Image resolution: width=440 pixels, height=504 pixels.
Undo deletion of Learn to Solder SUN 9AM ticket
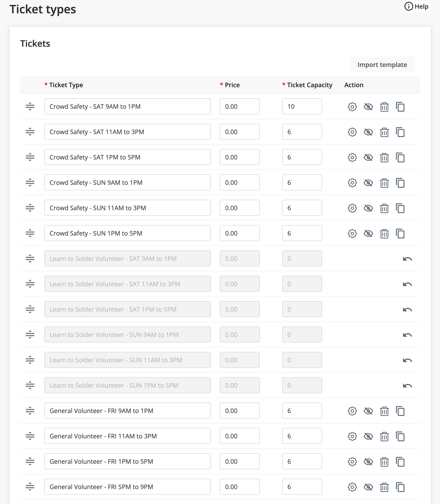pyautogui.click(x=407, y=335)
